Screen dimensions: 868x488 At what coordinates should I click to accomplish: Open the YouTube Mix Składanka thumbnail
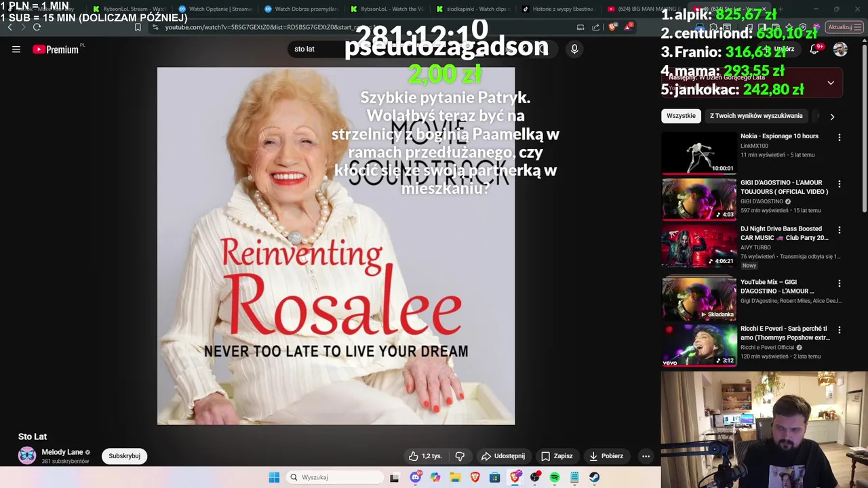tap(698, 299)
